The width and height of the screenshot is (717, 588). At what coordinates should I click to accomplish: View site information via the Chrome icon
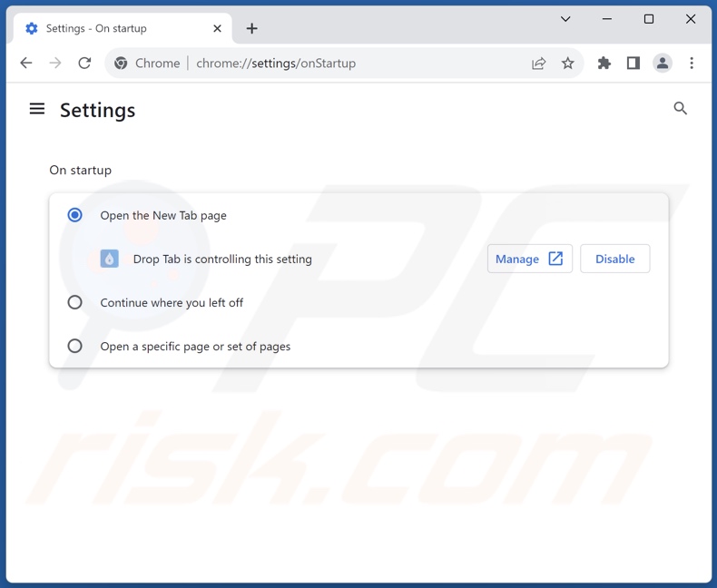click(121, 64)
